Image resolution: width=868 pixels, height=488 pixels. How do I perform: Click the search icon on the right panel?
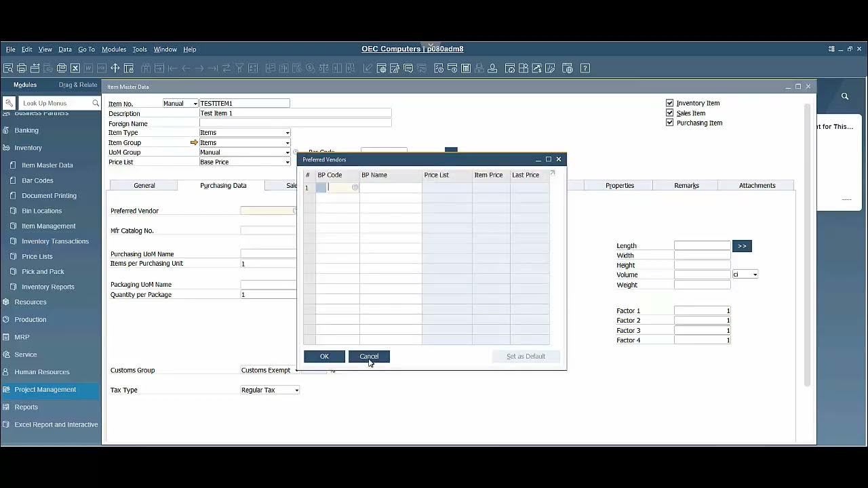845,96
